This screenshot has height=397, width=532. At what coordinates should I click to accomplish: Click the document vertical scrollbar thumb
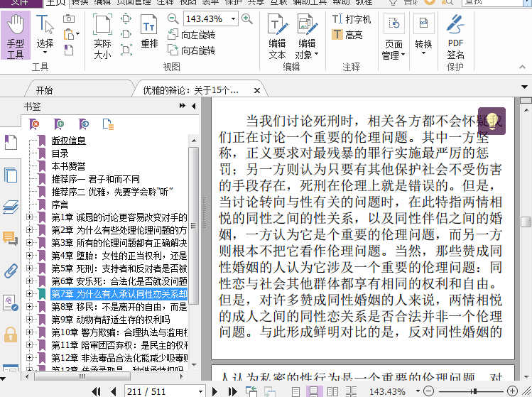pyautogui.click(x=526, y=222)
